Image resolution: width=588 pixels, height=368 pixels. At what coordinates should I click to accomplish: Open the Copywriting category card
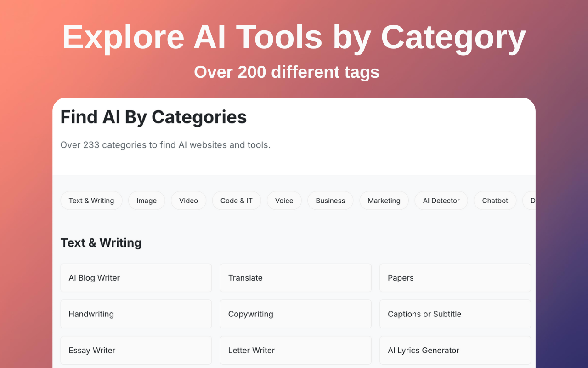click(x=295, y=314)
